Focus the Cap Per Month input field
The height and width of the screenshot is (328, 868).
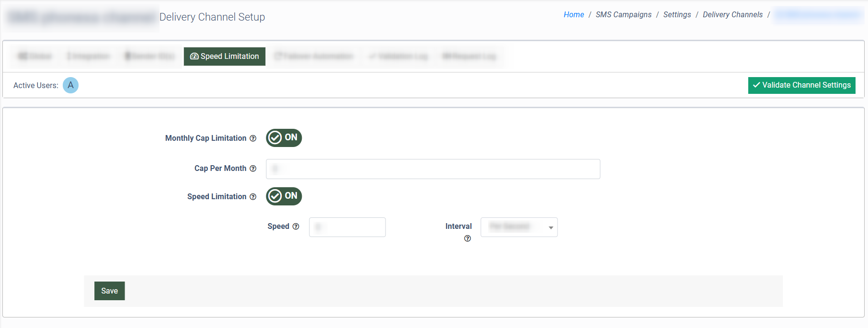click(433, 169)
